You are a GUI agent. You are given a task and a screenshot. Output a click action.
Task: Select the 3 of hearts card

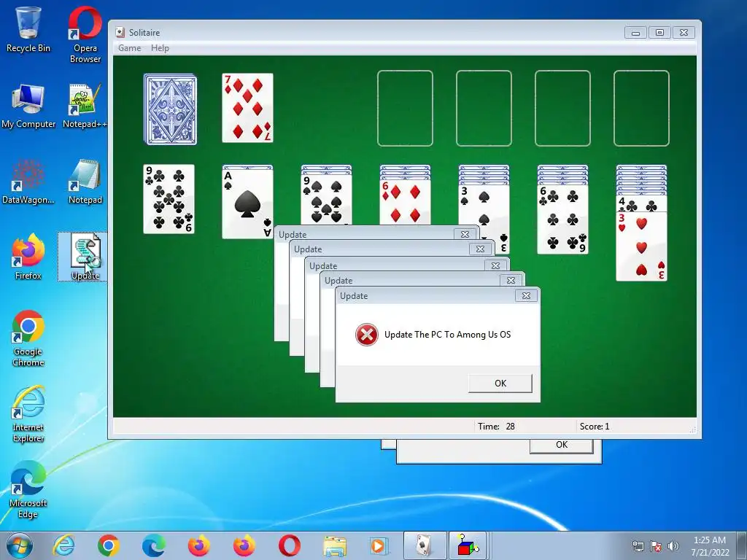[x=642, y=246]
